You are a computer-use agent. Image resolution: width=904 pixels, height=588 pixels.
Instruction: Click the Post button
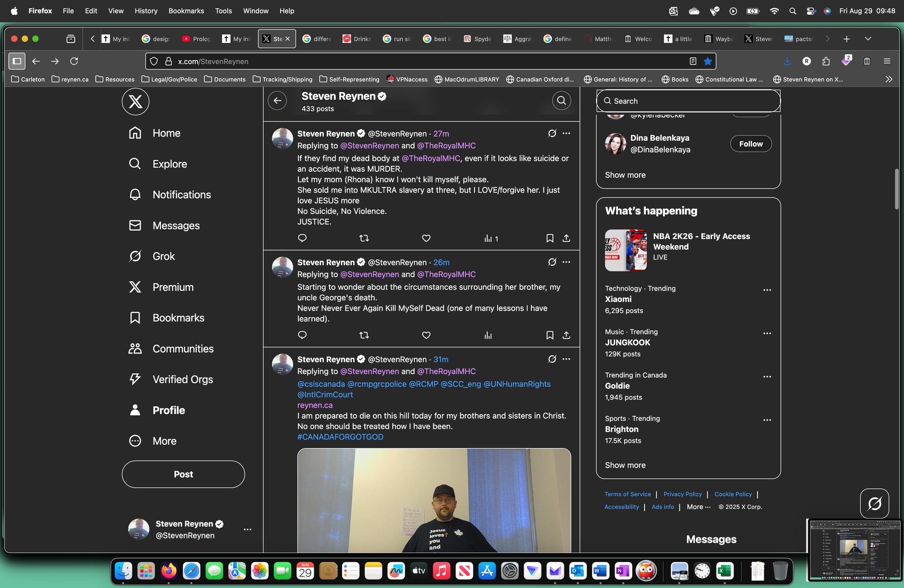coord(183,474)
